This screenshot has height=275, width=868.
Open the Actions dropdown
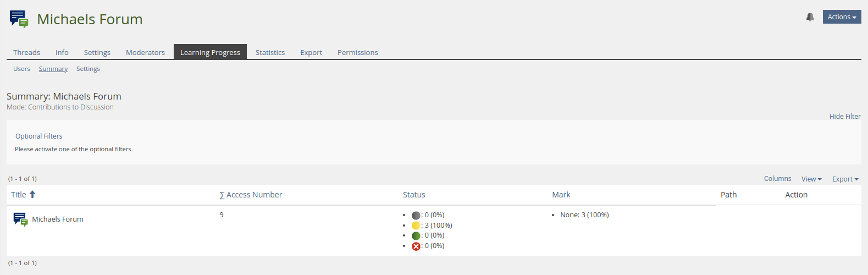click(842, 17)
